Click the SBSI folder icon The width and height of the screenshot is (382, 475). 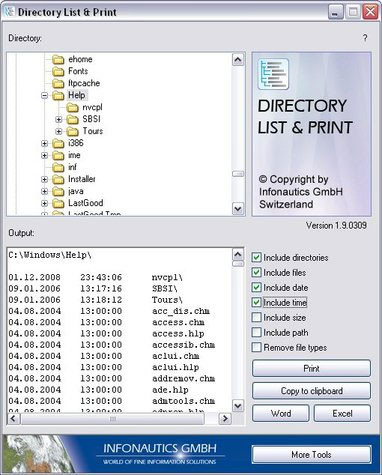(x=72, y=120)
